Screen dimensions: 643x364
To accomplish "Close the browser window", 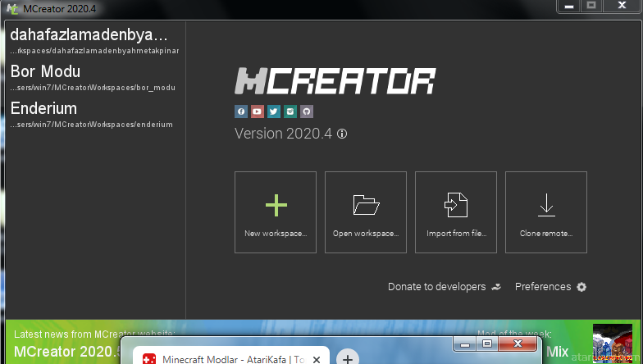I will [518, 344].
